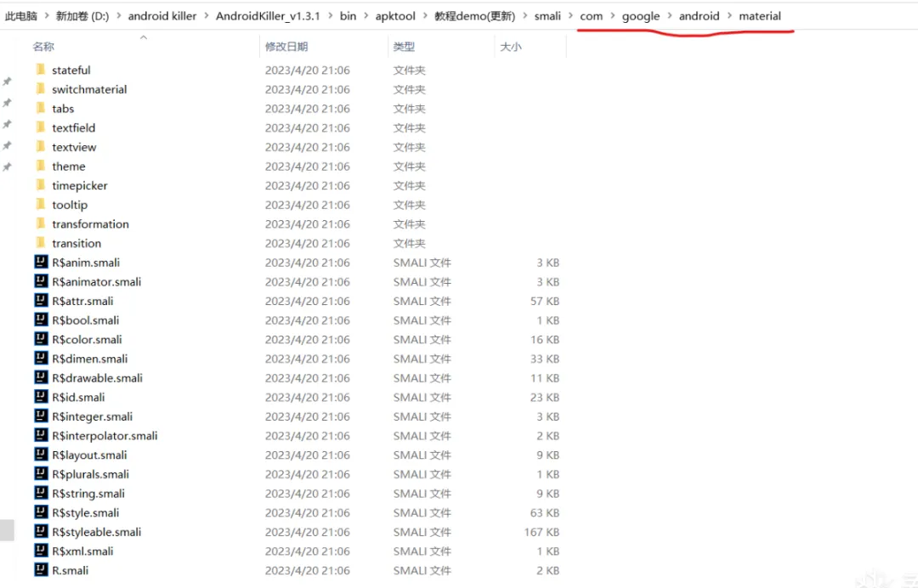Select the R$bool.smali file icon

[41, 320]
